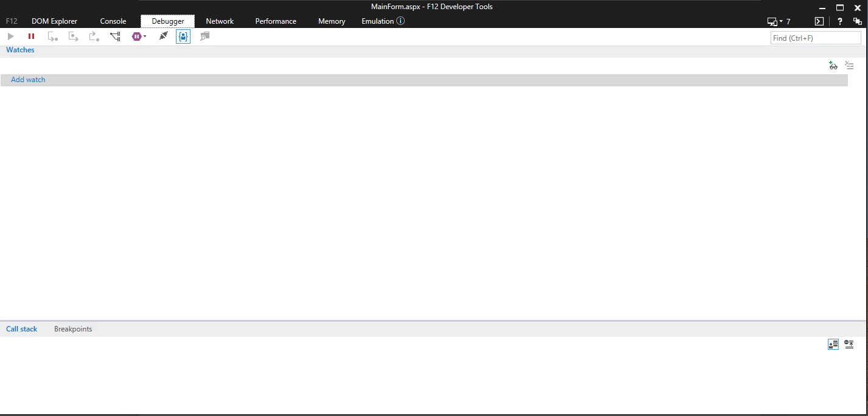Click the Add watch row
The height and width of the screenshot is (416, 868).
(x=424, y=80)
